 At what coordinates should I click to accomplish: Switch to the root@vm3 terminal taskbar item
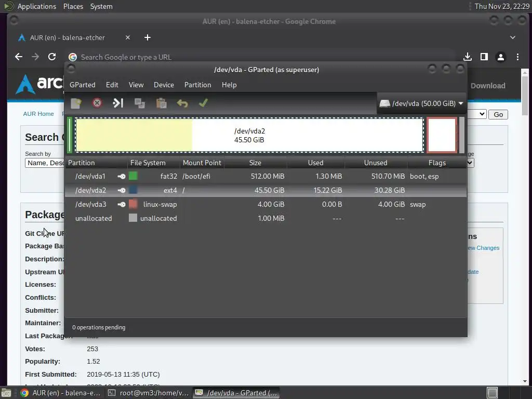148,393
